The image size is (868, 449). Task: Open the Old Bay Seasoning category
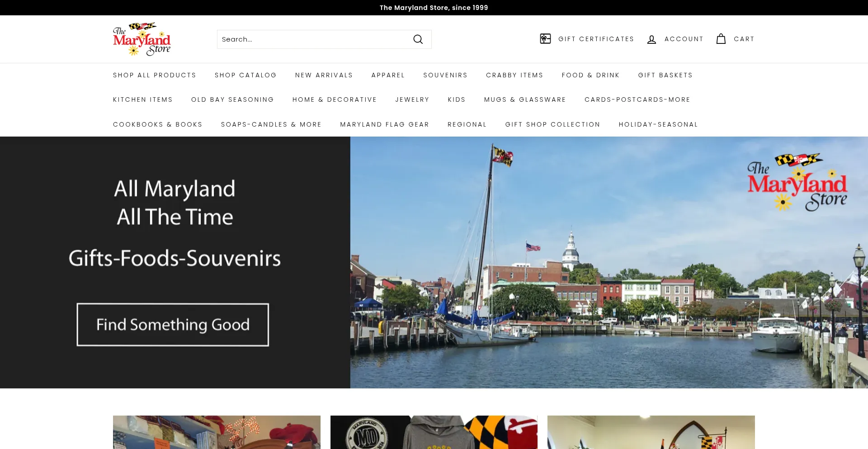click(232, 99)
